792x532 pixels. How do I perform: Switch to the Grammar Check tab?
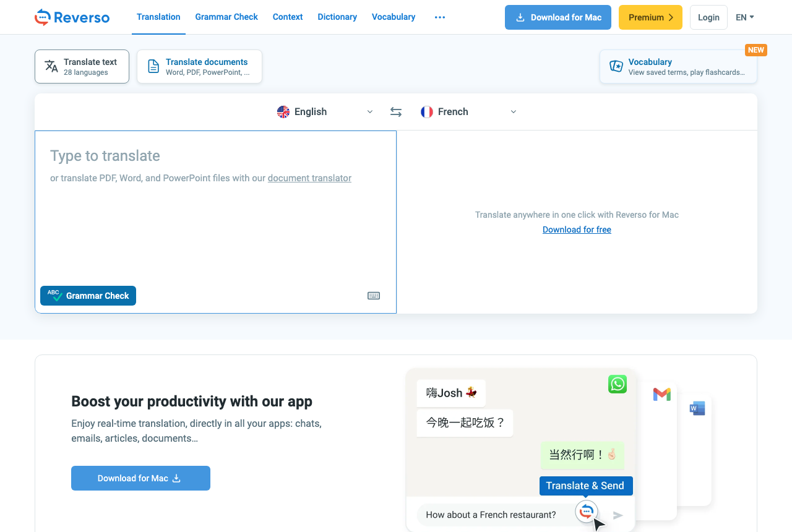226,17
